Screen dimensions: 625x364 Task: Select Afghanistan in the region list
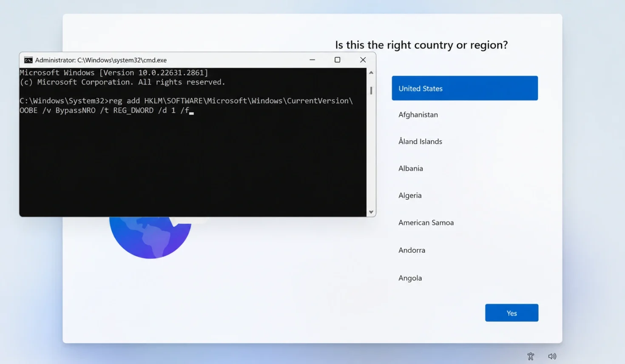(465, 114)
